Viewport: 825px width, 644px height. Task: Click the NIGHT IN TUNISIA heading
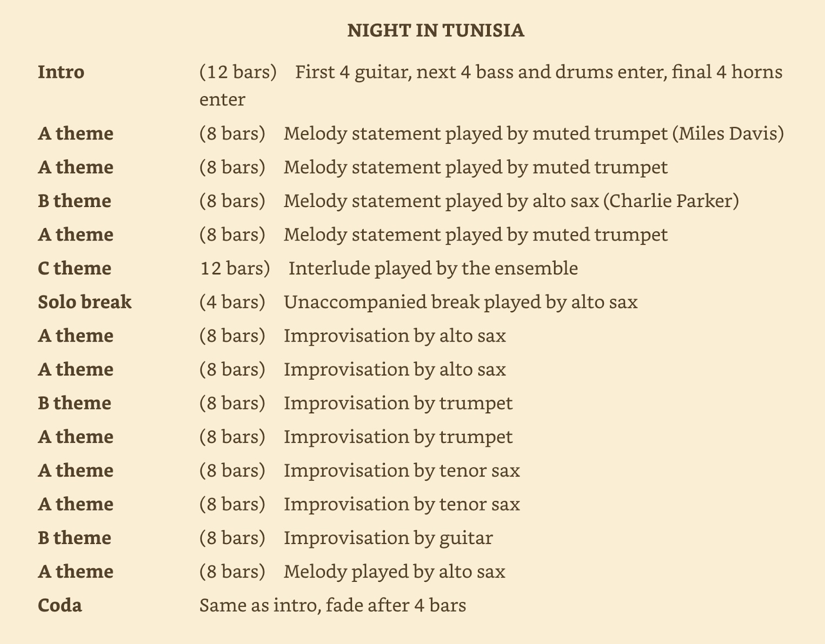click(x=435, y=30)
